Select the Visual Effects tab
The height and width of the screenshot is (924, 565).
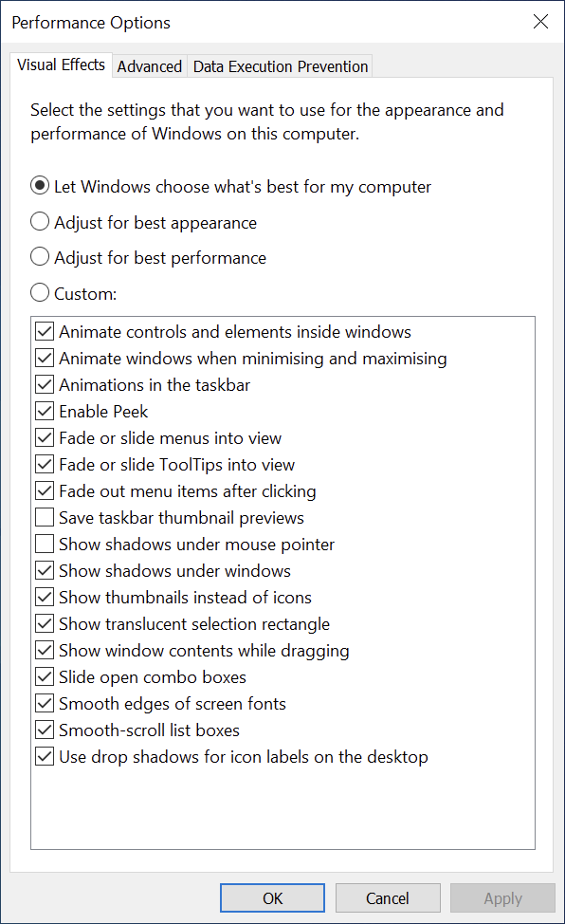61,65
